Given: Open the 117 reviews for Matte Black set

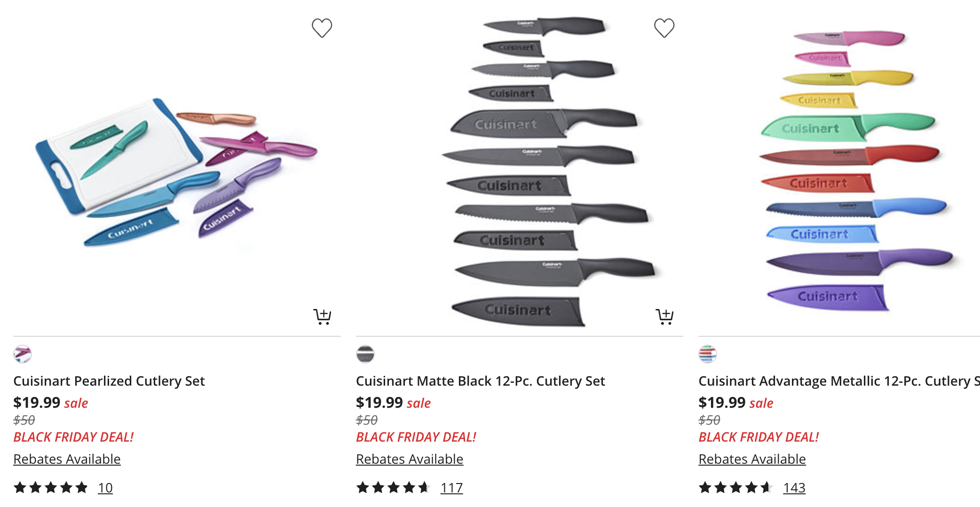Looking at the screenshot, I should pos(451,488).
